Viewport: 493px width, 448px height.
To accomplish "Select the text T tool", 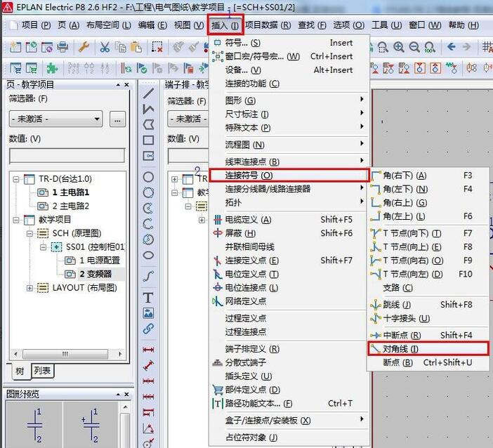I will tap(148, 298).
